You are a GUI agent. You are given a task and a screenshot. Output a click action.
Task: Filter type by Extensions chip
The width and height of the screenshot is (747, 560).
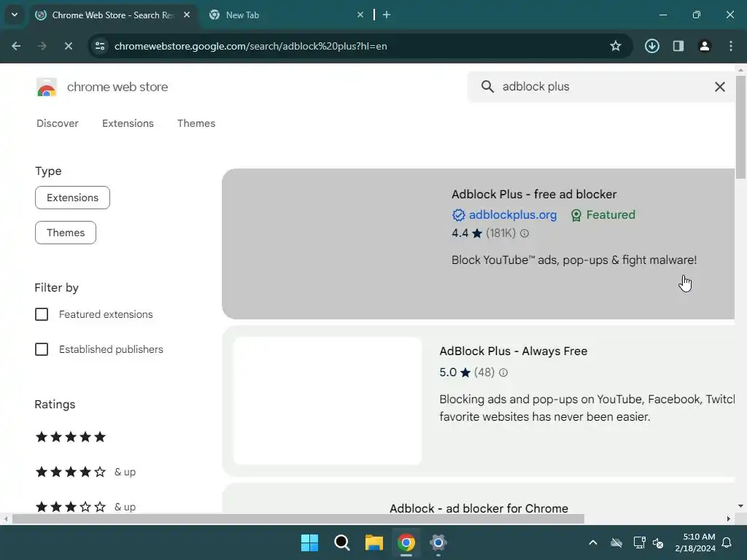pyautogui.click(x=72, y=198)
